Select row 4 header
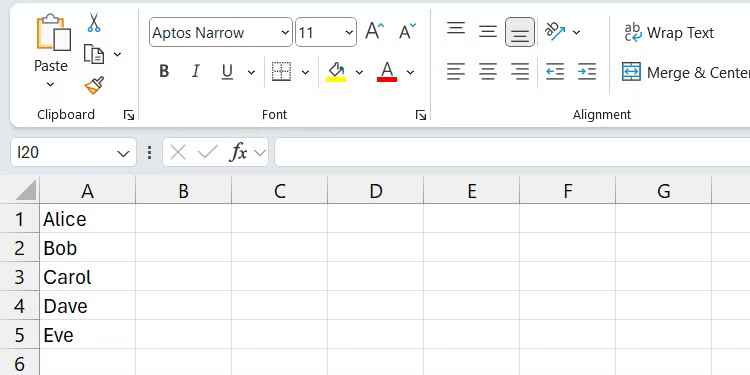Image resolution: width=750 pixels, height=375 pixels. [x=20, y=305]
